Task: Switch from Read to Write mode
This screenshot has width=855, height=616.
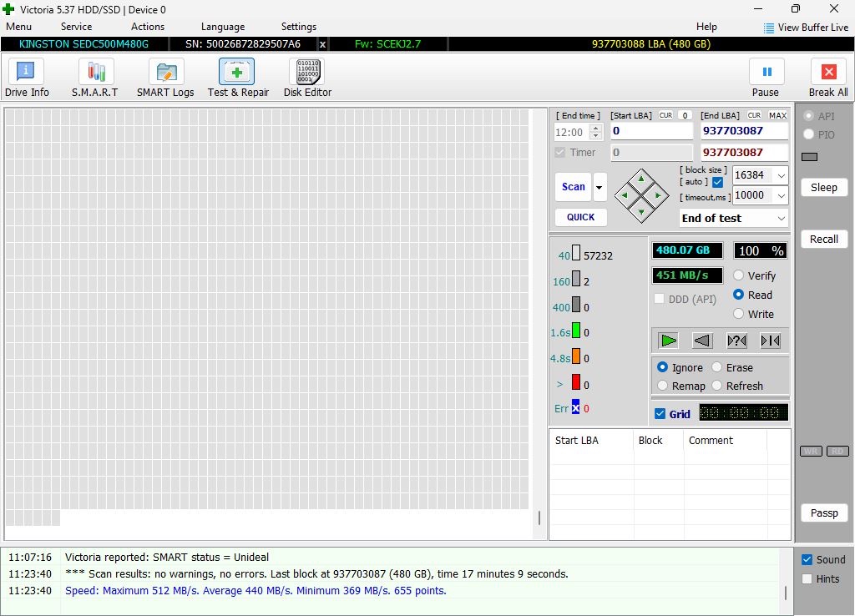Action: click(738, 314)
